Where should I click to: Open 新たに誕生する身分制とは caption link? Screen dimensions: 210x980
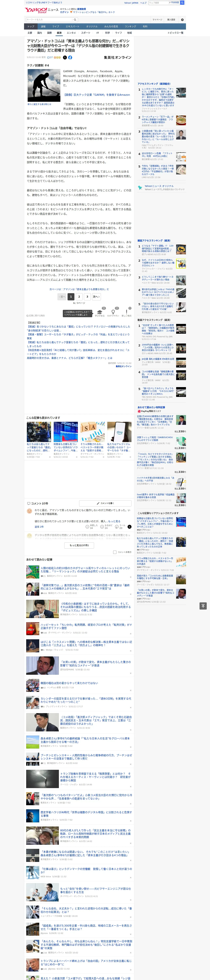(x=39, y=104)
